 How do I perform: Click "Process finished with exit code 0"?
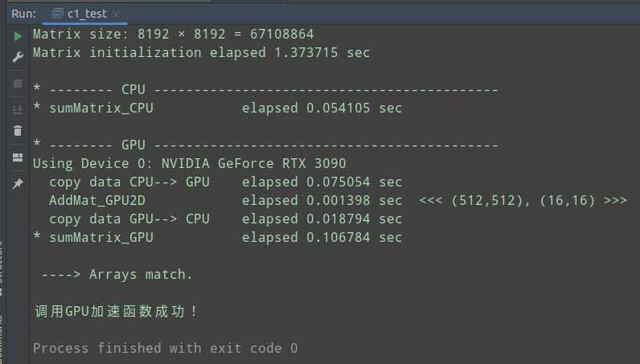[165, 348]
